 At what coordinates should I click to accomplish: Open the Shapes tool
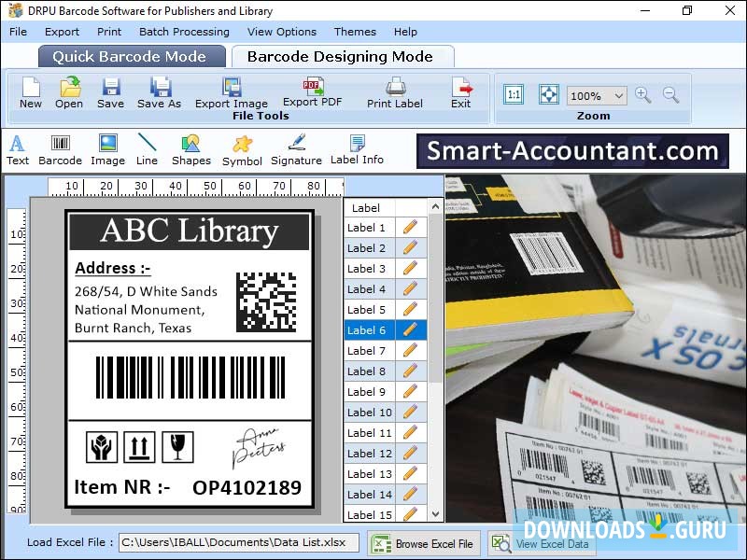[x=190, y=149]
